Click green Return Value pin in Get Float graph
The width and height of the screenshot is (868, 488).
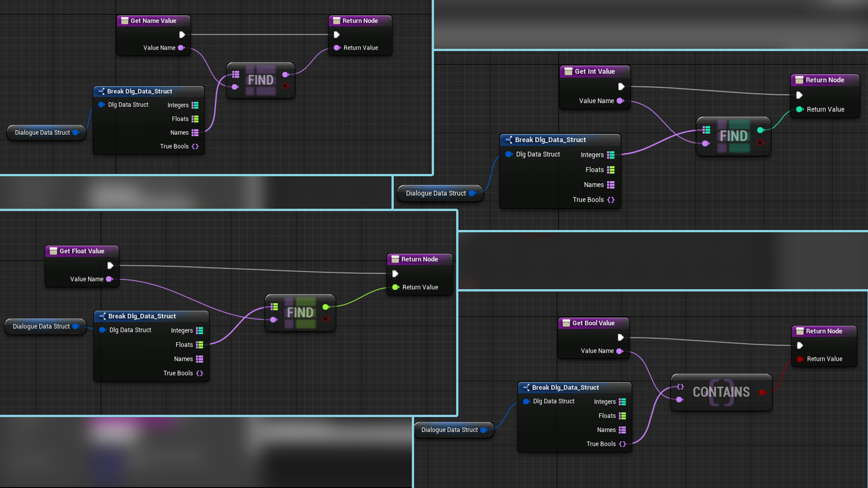coord(396,287)
